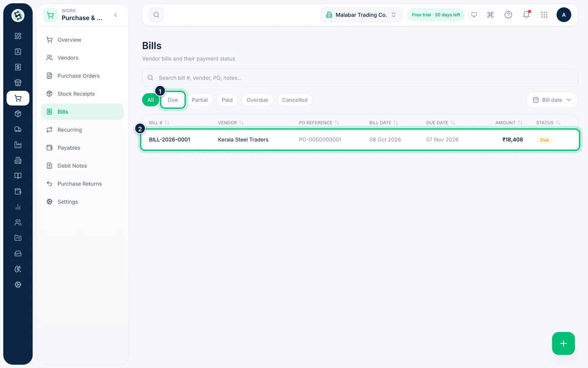Go to Vendors in the sidebar
The image size is (588, 368).
coord(82,58)
